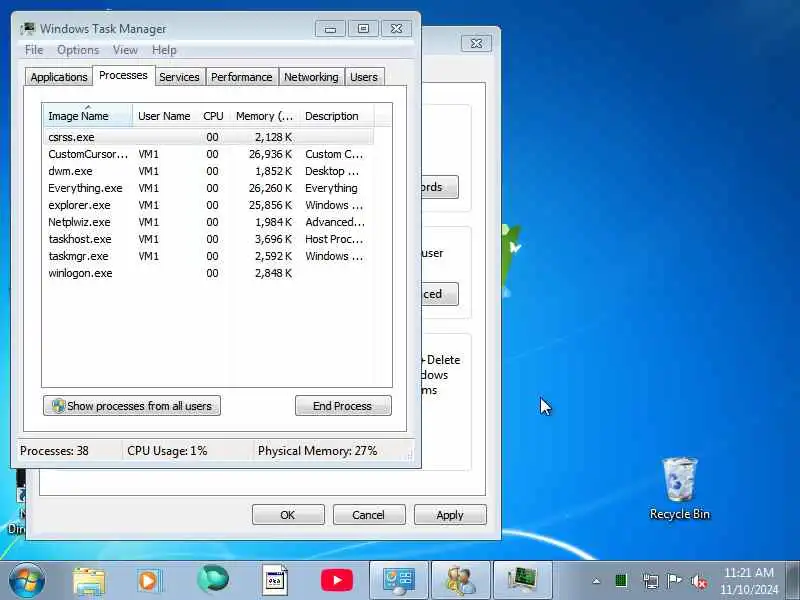Maximize the Task Manager window
Viewport: 800px width, 600px height.
coord(363,29)
